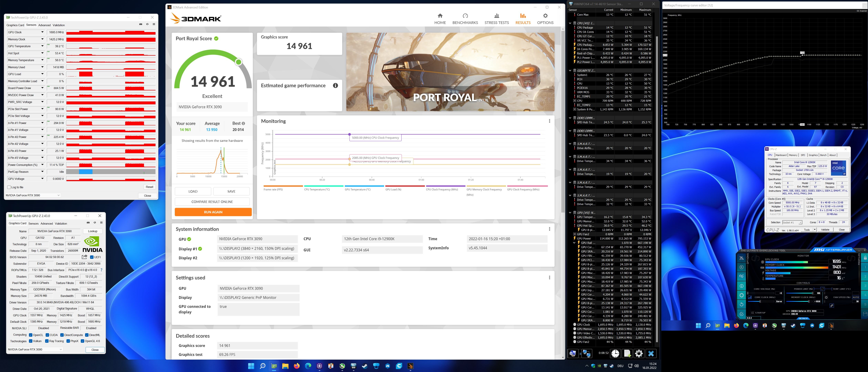Click the LOAD button in 3DMark

(x=193, y=191)
